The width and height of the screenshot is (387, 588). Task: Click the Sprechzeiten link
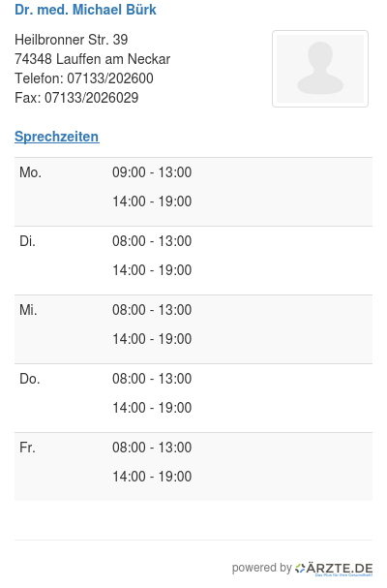click(x=56, y=137)
